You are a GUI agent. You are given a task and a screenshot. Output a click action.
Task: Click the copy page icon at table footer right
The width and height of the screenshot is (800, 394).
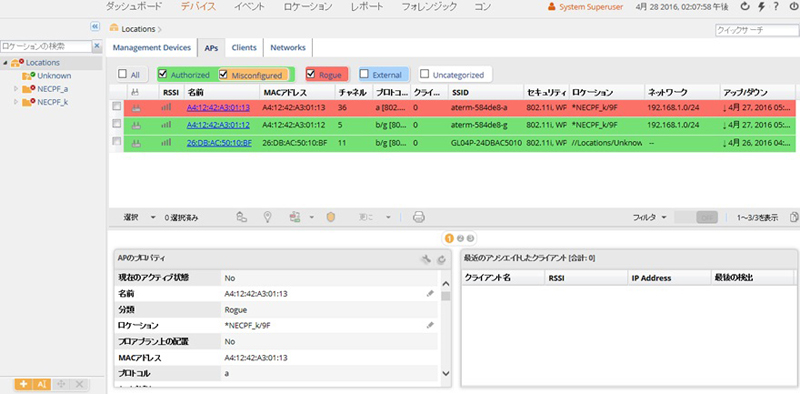tap(793, 217)
